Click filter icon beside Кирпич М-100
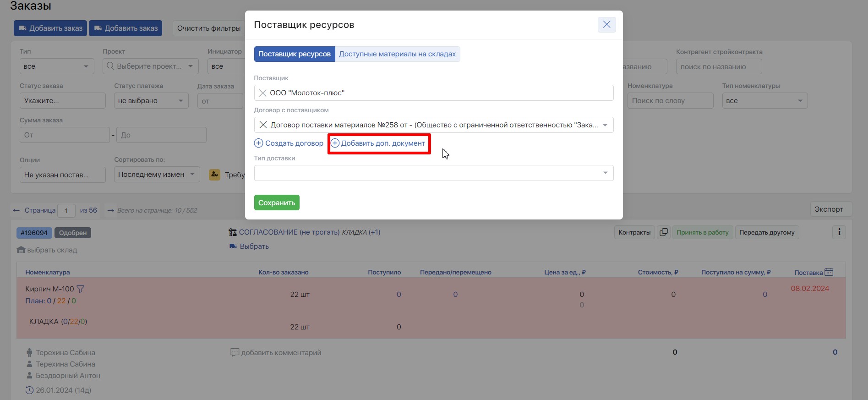 (x=81, y=289)
